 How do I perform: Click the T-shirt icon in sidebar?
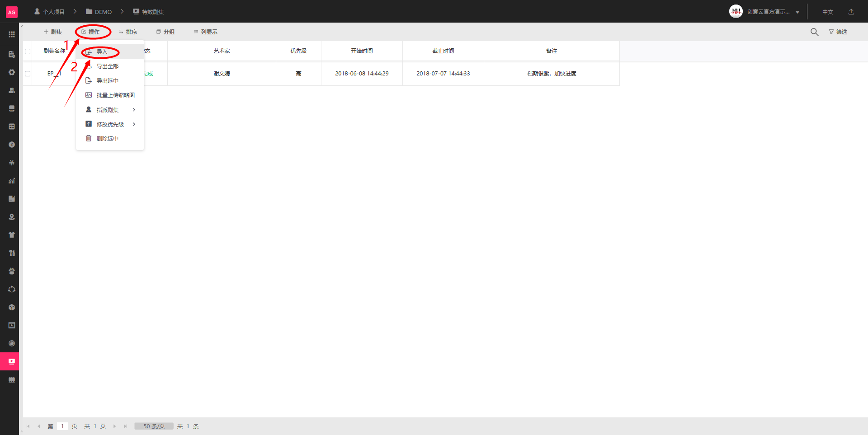(x=12, y=235)
